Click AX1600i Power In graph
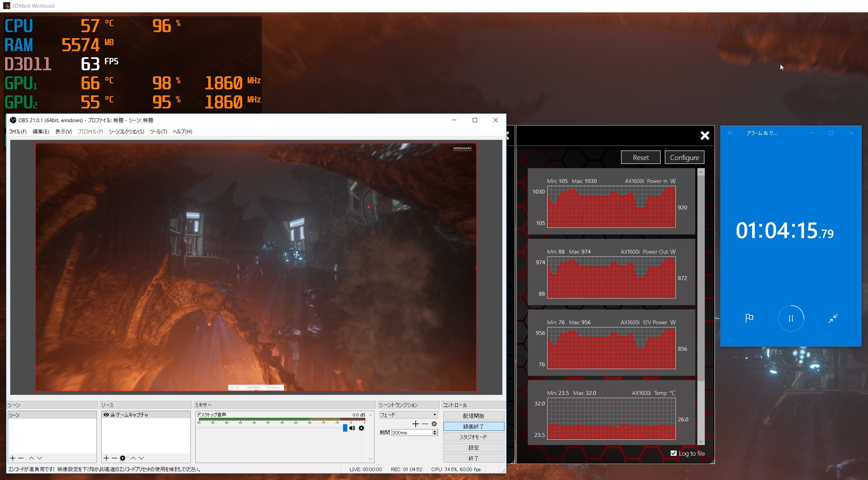Screen dimensions: 868x480 pyautogui.click(x=611, y=207)
